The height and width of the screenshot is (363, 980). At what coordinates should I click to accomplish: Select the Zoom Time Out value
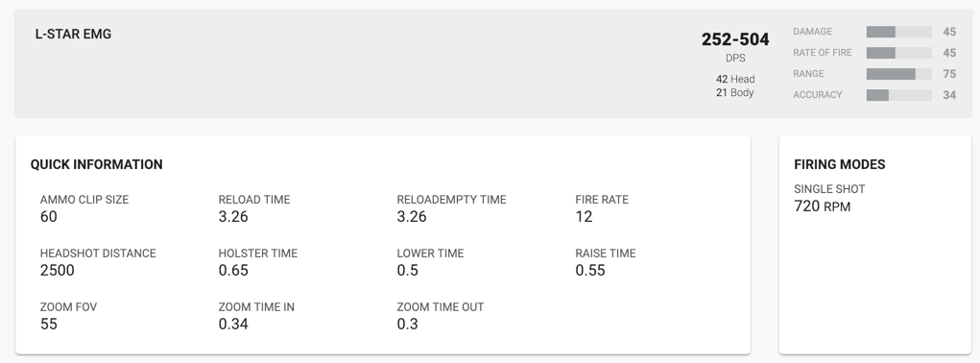(408, 325)
